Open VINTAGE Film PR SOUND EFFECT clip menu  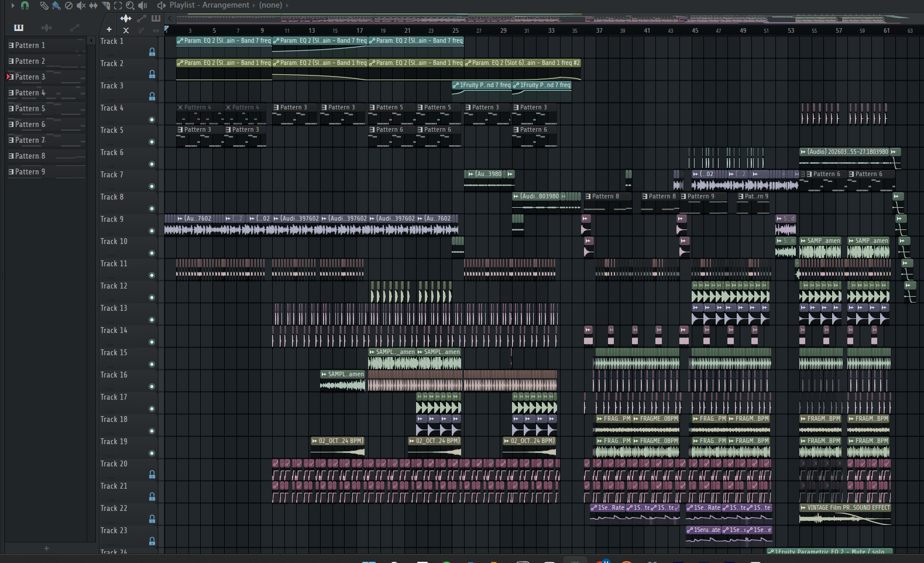(803, 508)
